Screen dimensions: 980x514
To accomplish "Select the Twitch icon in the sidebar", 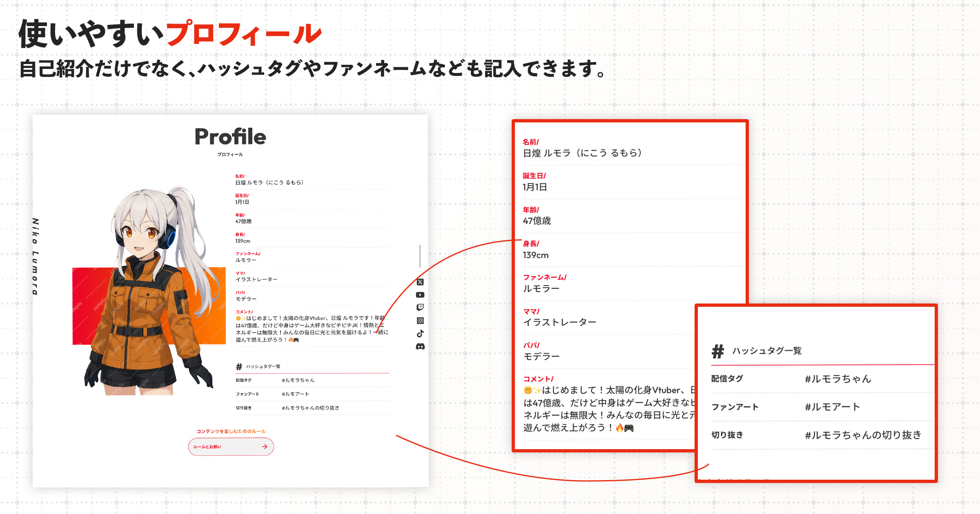I will pos(420,308).
